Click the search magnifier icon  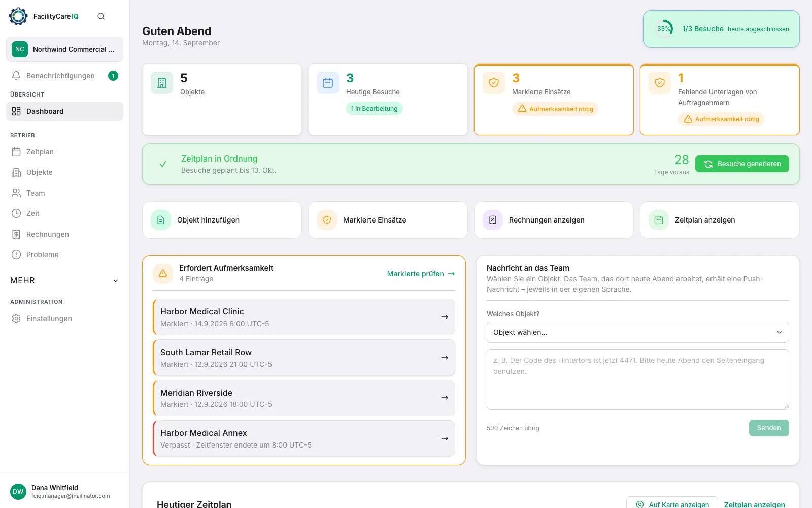[x=101, y=16]
